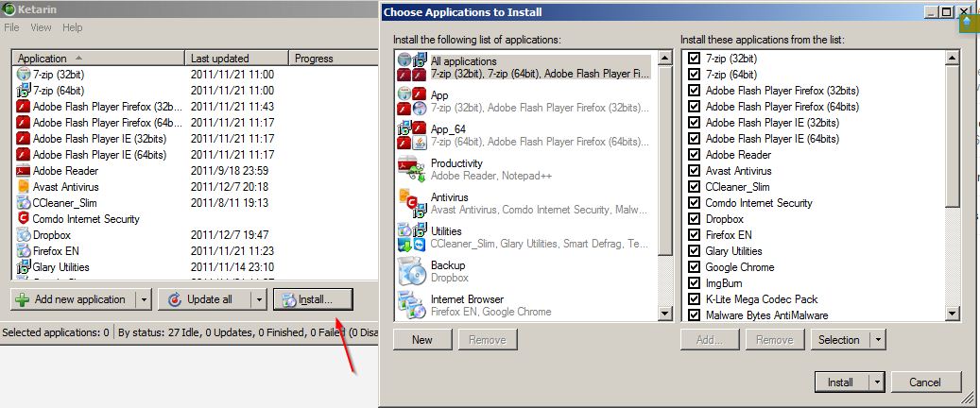This screenshot has height=408, width=980.
Task: Open the File menu in Ketarin
Action: click(x=11, y=27)
